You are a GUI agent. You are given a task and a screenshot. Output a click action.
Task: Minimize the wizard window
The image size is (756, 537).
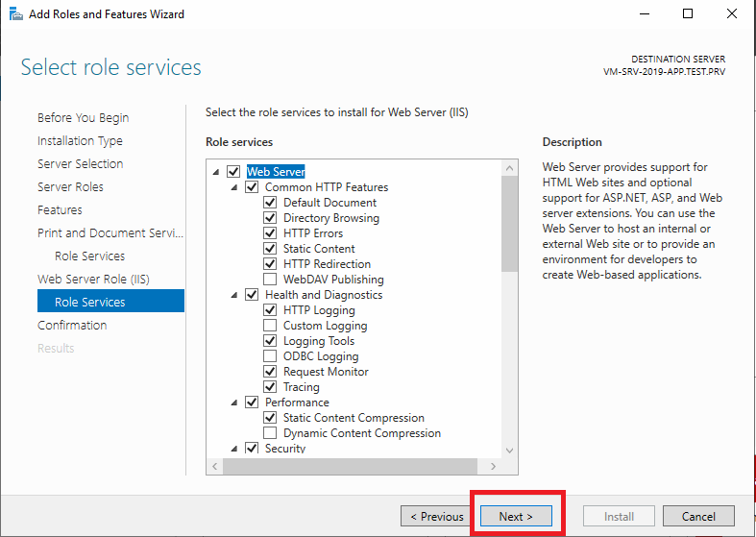point(645,14)
